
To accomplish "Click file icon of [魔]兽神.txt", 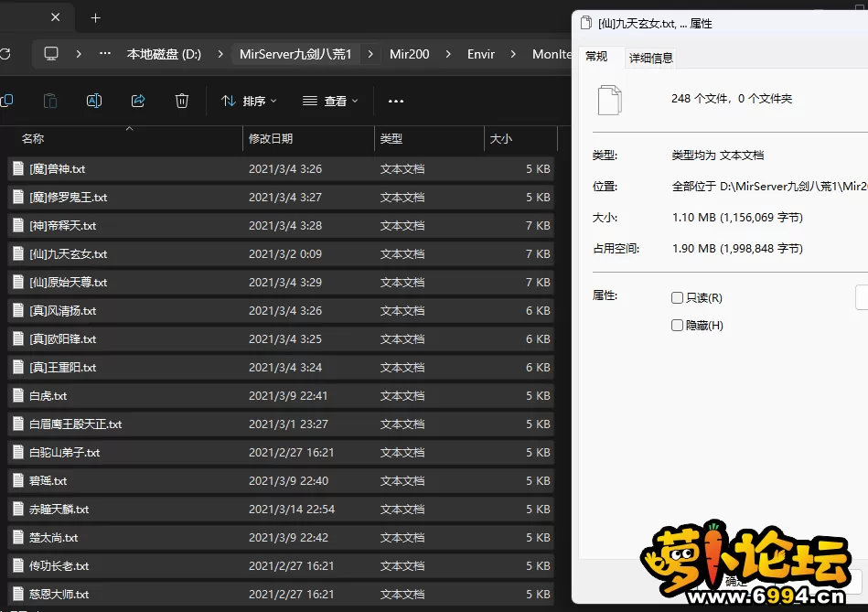I will click(18, 168).
